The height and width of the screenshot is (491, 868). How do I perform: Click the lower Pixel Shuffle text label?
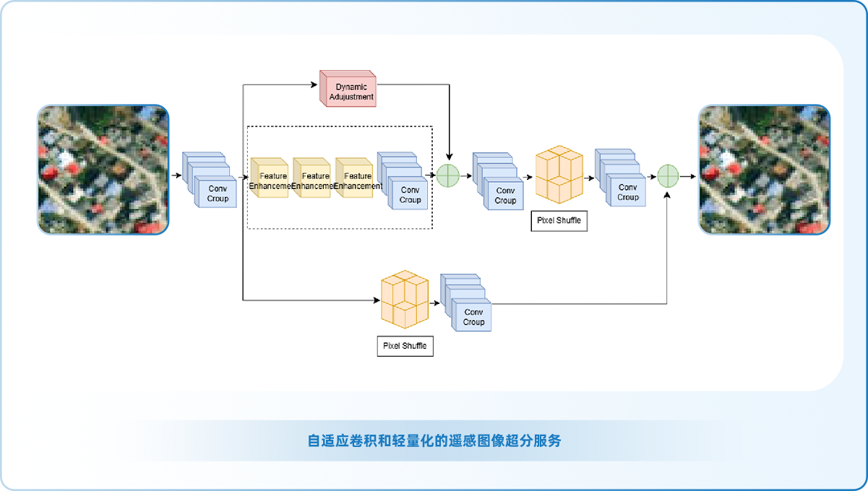405,346
